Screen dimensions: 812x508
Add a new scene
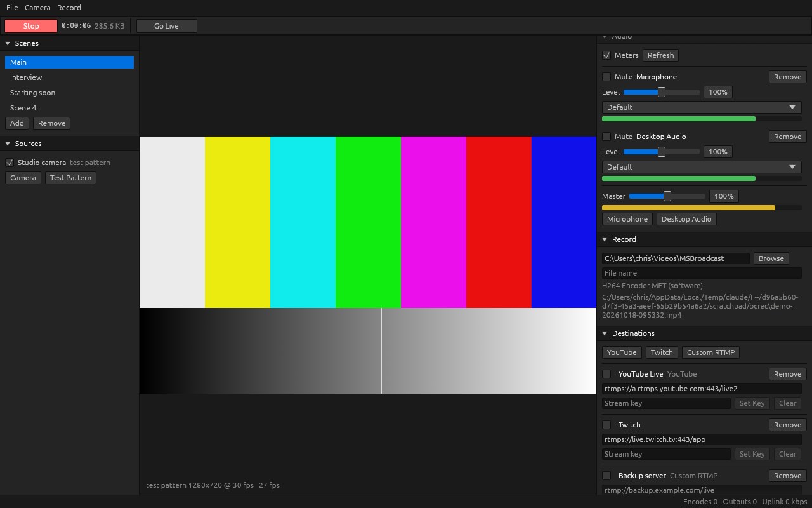[x=17, y=123]
